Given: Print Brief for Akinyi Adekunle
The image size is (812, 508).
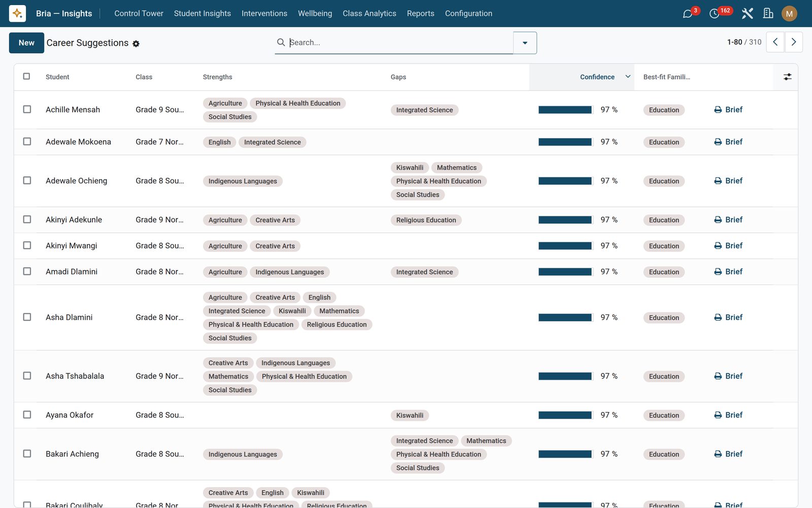Looking at the screenshot, I should pos(728,219).
